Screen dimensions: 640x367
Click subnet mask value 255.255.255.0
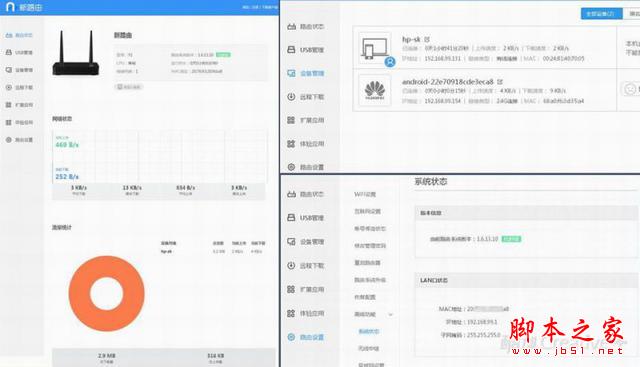[483, 335]
